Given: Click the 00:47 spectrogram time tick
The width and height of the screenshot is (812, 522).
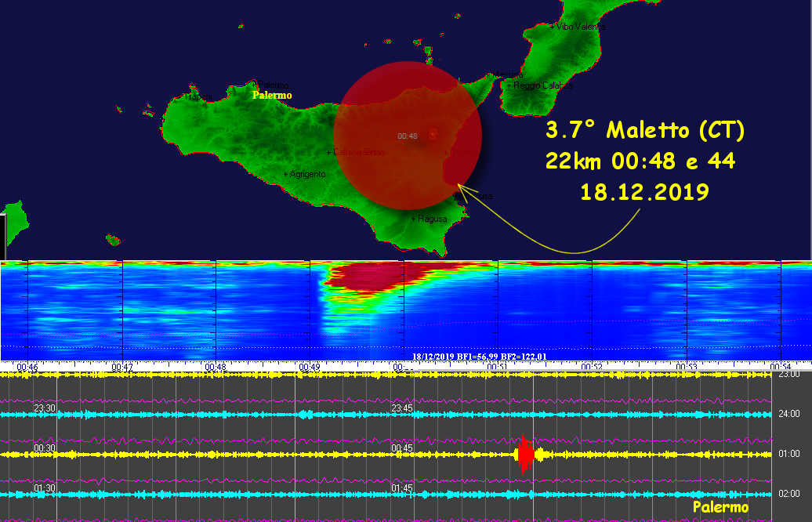Looking at the screenshot, I should pos(121,366).
